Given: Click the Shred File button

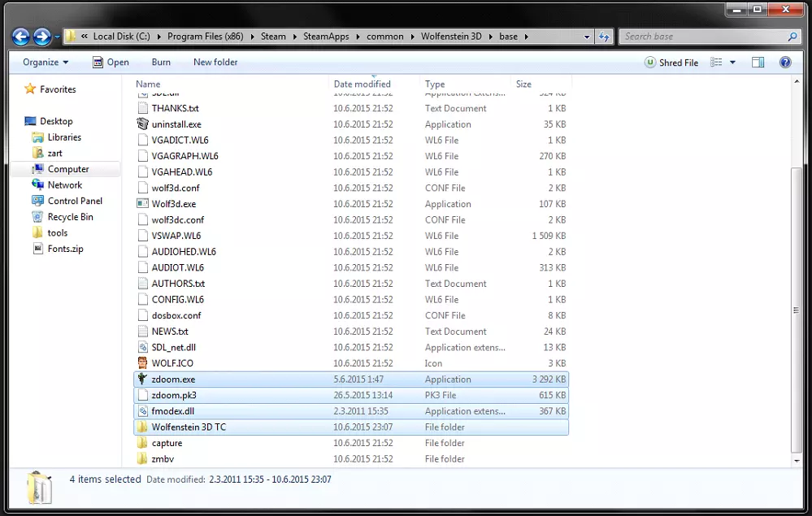Looking at the screenshot, I should 671,63.
